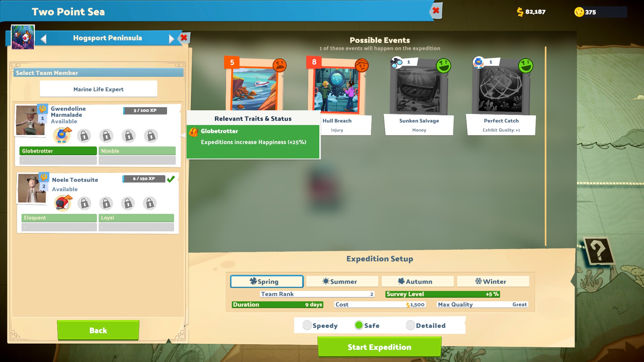Click Noele's third locked skill slot

coord(128,203)
